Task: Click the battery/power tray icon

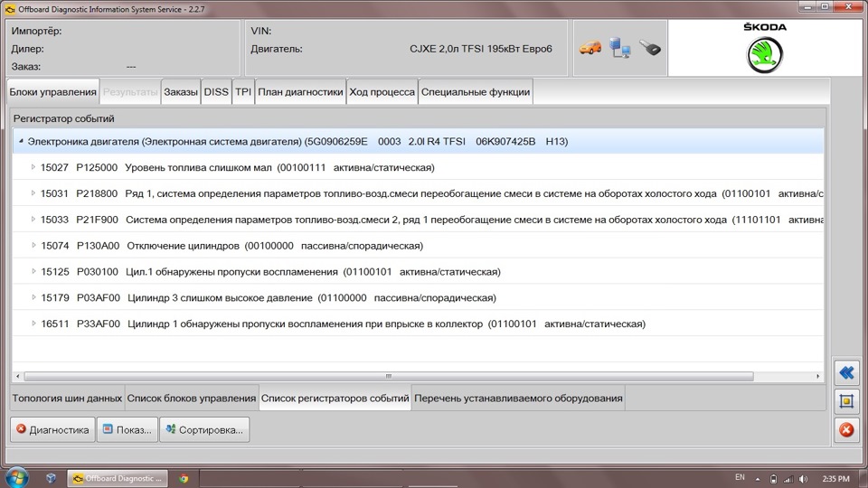Action: click(x=773, y=479)
